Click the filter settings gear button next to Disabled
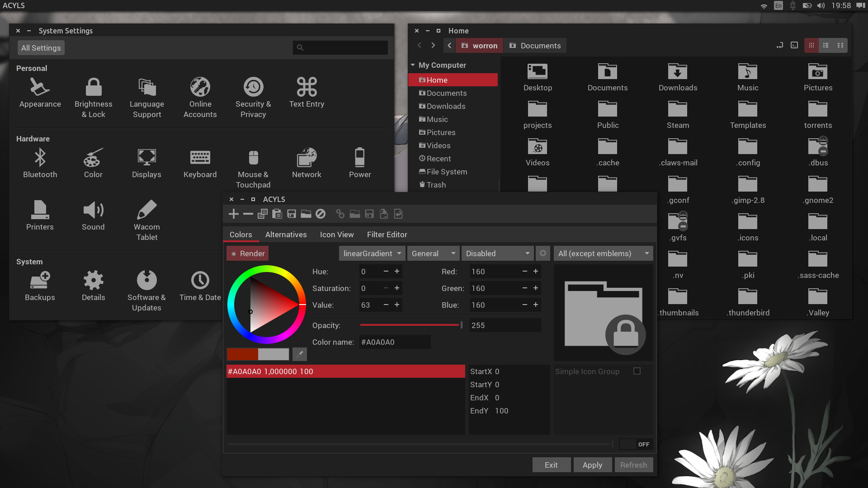868x488 pixels. [x=543, y=253]
